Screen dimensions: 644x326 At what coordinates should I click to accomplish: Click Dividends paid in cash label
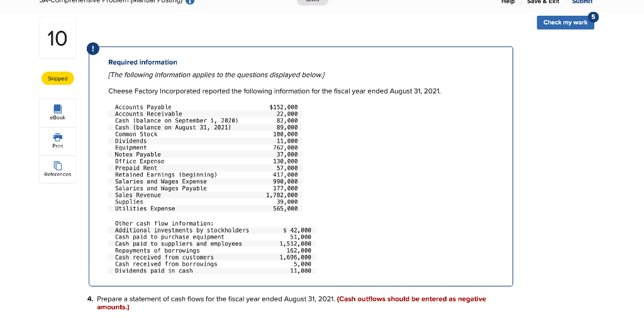153,271
